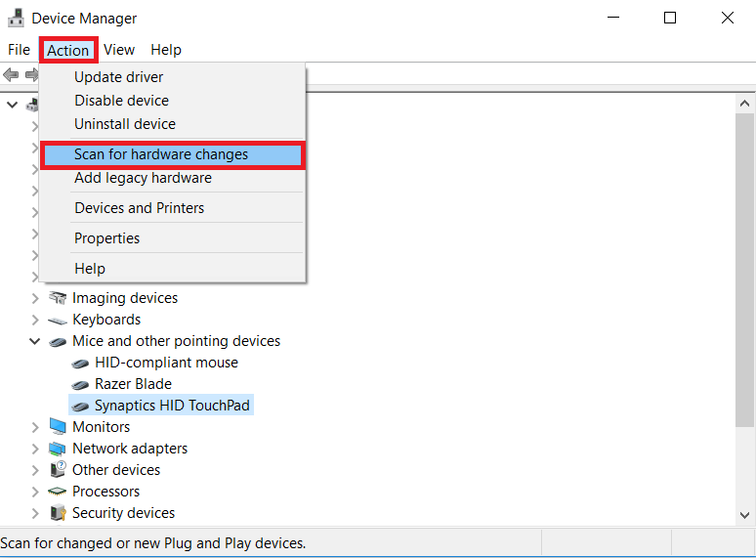Click the Mice and other pointing devices icon
Screen dimensions: 756x558
point(58,342)
